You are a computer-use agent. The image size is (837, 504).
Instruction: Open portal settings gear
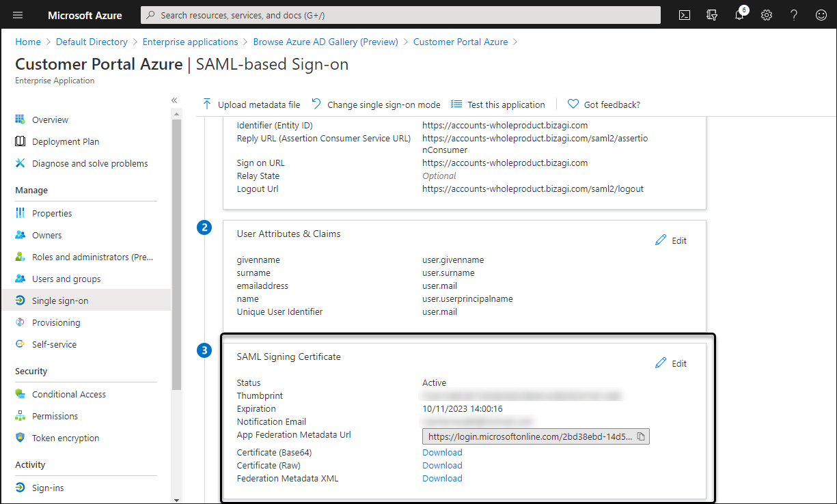pyautogui.click(x=767, y=15)
